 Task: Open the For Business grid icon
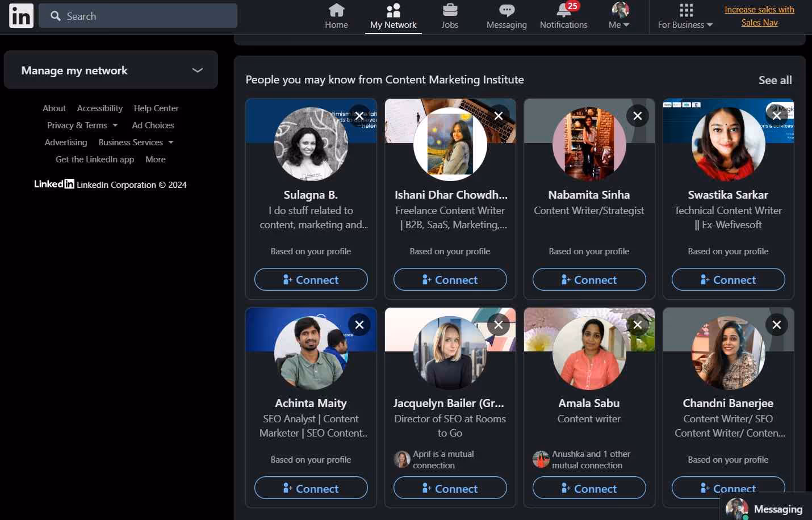[x=685, y=10]
